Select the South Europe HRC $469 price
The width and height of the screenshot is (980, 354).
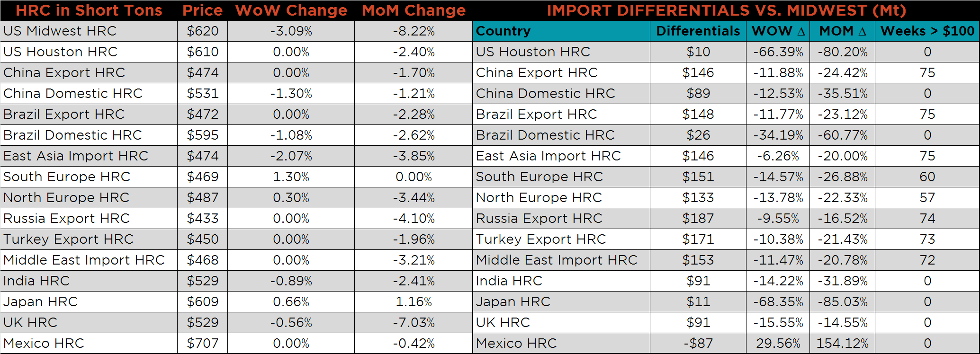(x=203, y=177)
